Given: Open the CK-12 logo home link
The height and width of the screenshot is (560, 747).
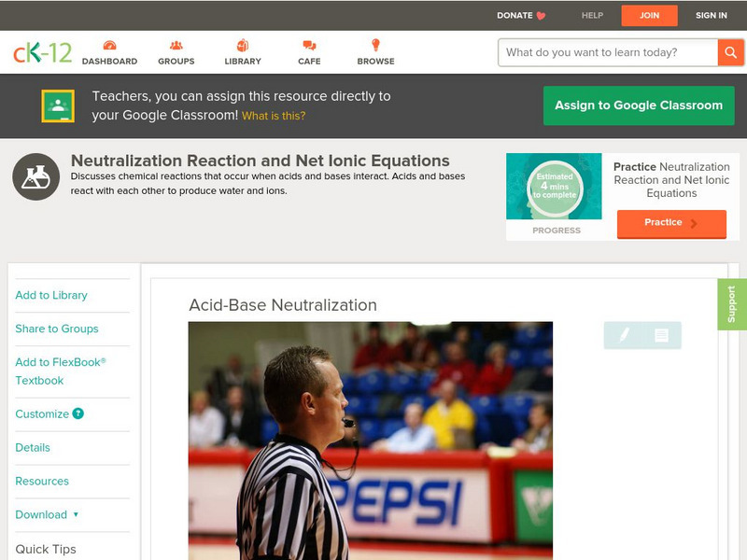Looking at the screenshot, I should pyautogui.click(x=42, y=52).
